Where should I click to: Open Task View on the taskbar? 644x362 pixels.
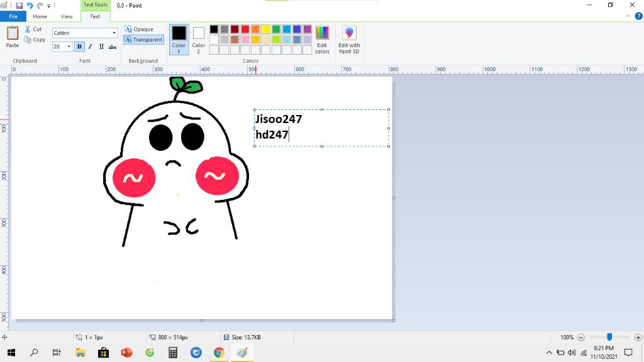(x=56, y=353)
